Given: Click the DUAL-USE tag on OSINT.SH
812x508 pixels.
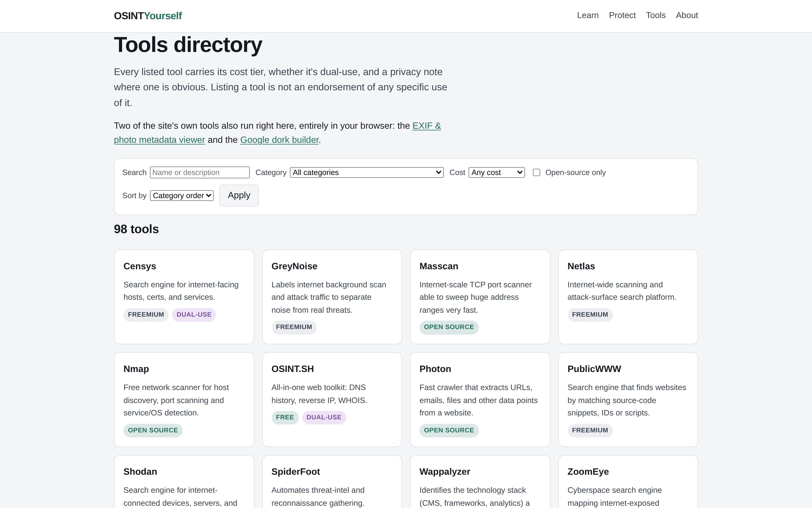Looking at the screenshot, I should click(x=324, y=418).
